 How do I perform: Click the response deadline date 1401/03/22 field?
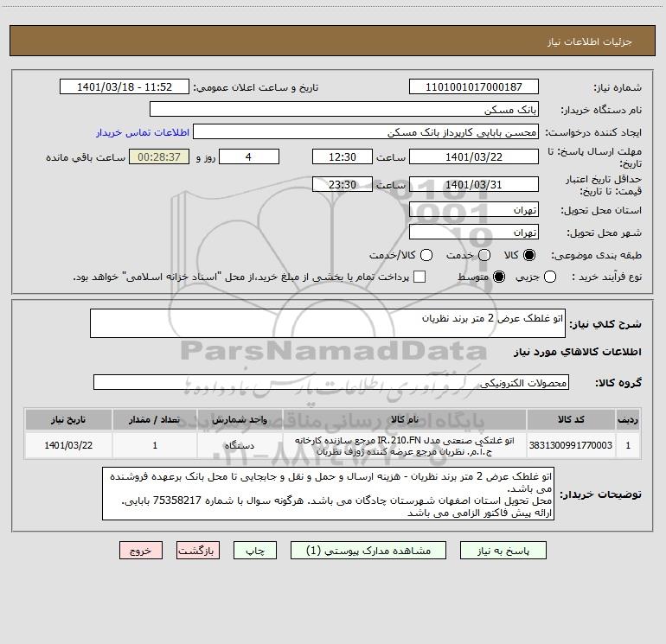[x=474, y=156]
